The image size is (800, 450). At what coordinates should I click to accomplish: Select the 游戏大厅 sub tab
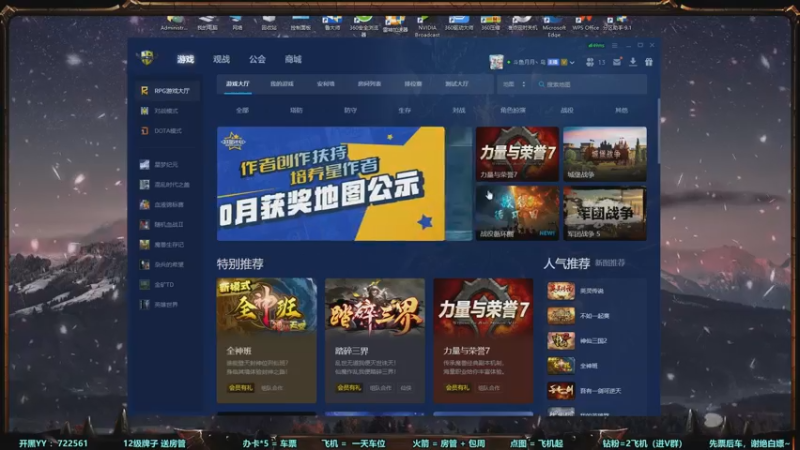point(238,84)
